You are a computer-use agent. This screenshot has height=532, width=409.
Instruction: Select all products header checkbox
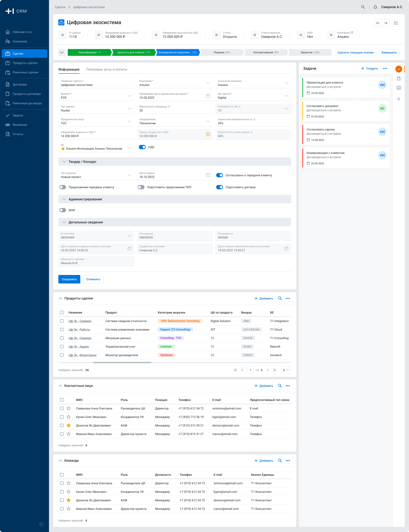pyautogui.click(x=62, y=312)
